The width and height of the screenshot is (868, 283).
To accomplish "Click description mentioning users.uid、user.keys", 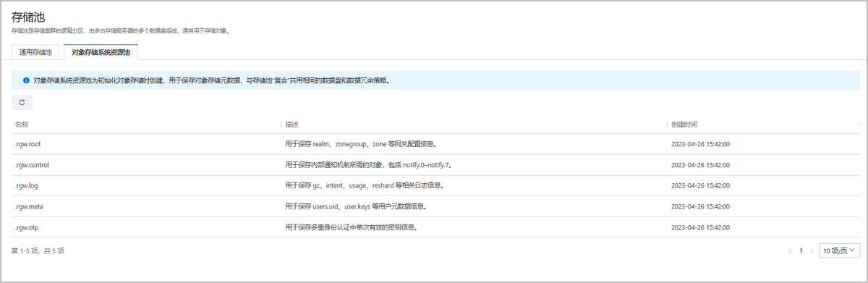I will (x=356, y=206).
